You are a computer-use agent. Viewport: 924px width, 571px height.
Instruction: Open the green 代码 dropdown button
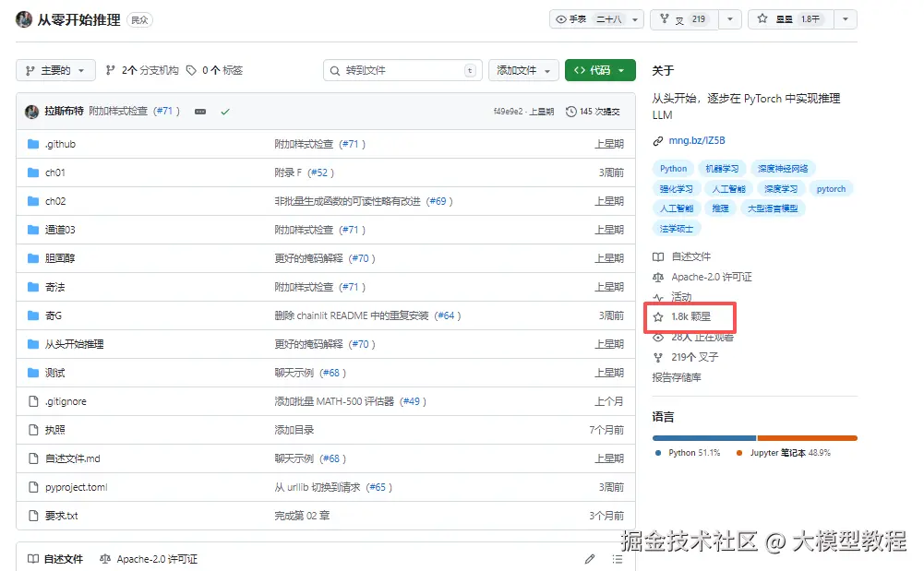click(600, 71)
